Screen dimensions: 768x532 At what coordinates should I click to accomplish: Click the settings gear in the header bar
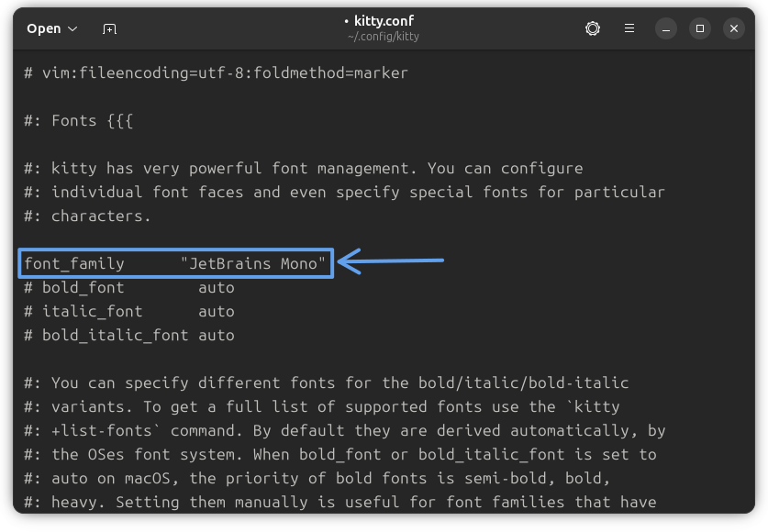(592, 28)
